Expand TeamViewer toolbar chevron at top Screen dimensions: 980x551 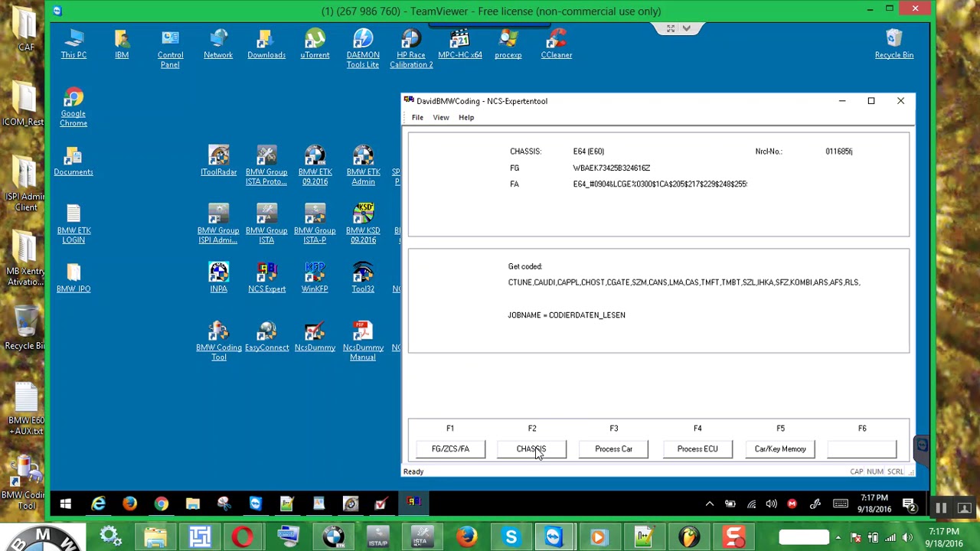[x=687, y=28]
